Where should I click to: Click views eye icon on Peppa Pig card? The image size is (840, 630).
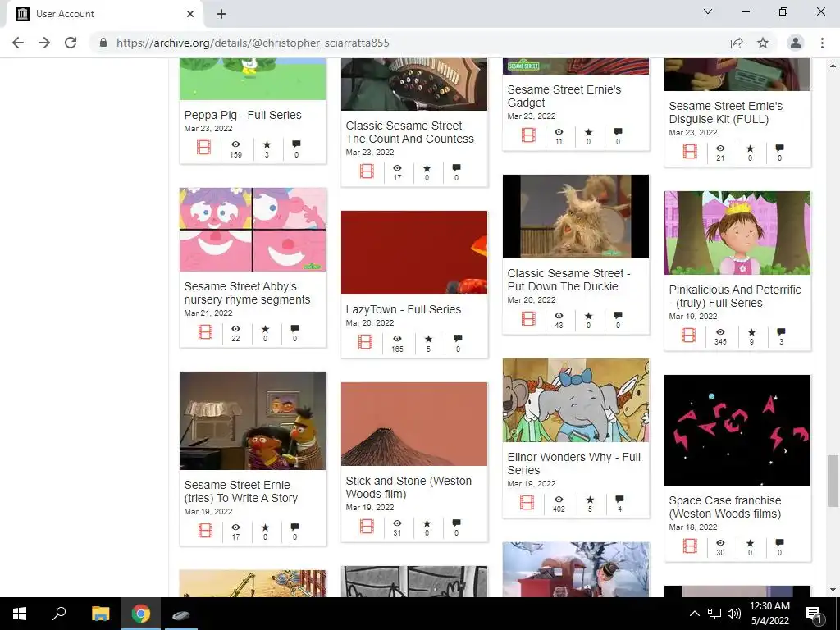[235, 144]
